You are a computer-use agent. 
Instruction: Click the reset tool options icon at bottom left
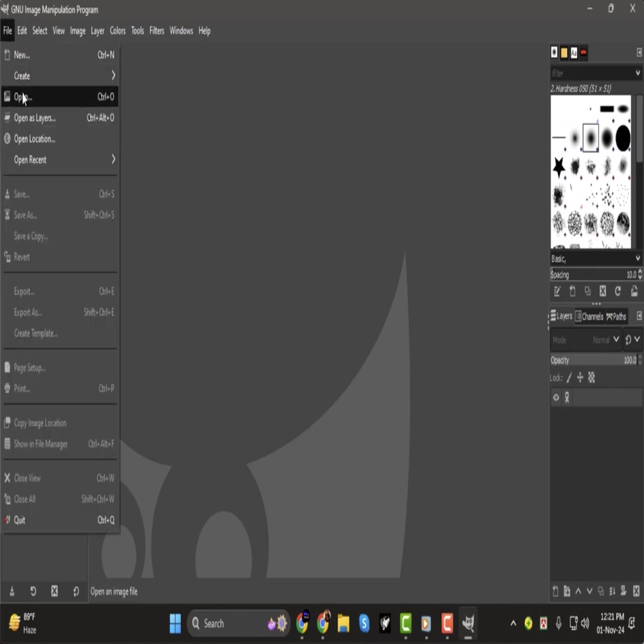pyautogui.click(x=76, y=591)
